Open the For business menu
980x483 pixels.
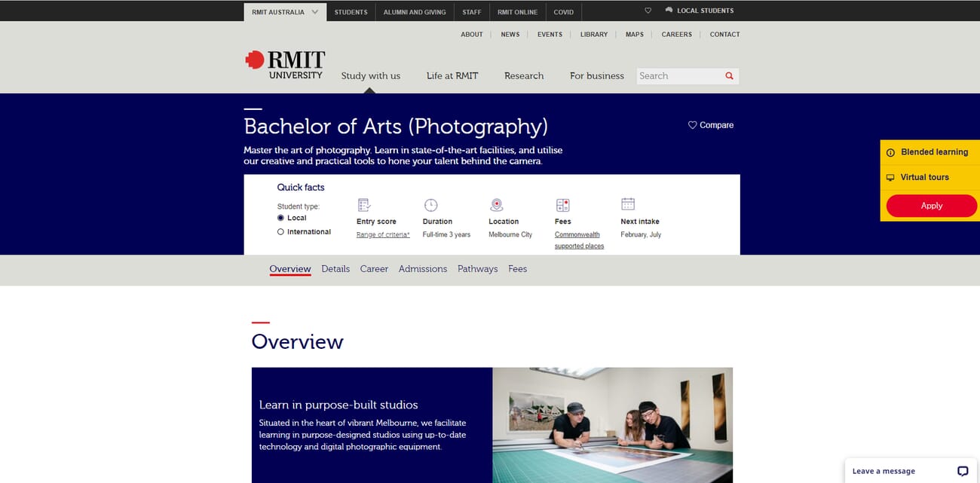coord(597,76)
